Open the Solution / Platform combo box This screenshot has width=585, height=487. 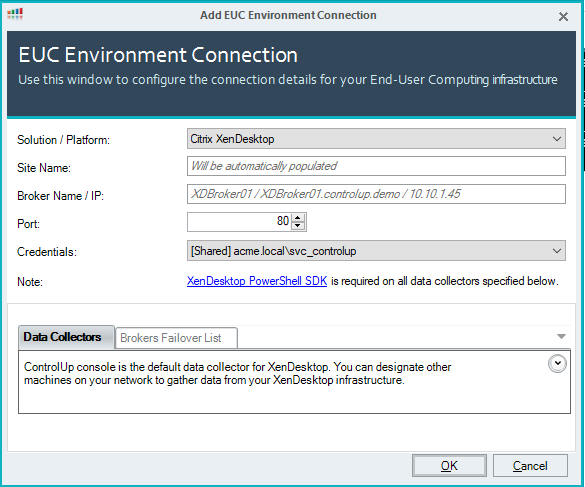pyautogui.click(x=376, y=139)
